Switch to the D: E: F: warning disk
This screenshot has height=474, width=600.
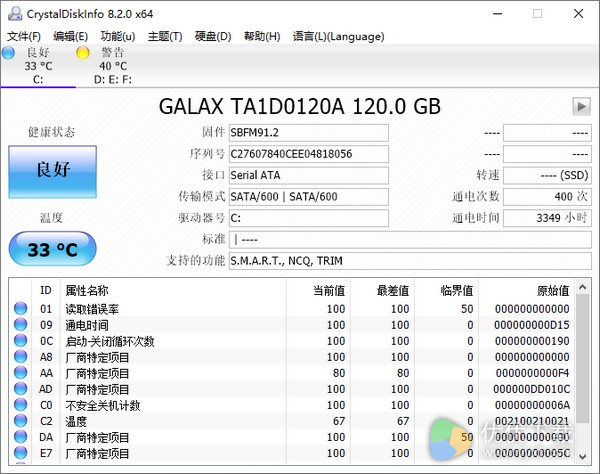click(112, 65)
